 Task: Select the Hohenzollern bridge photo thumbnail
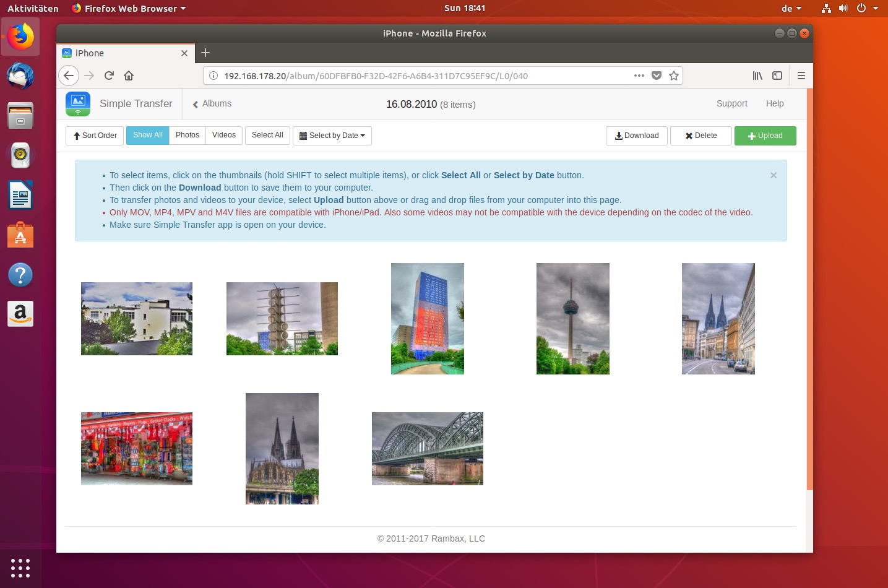(x=427, y=449)
